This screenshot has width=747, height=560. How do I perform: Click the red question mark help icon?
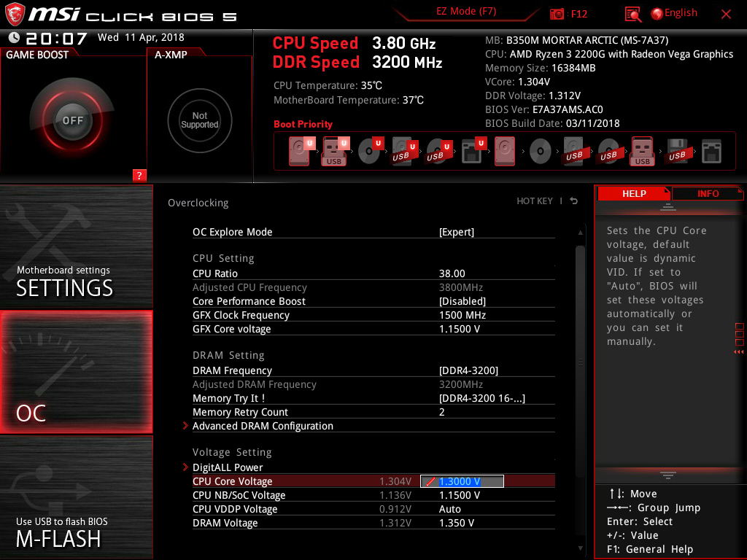[139, 175]
